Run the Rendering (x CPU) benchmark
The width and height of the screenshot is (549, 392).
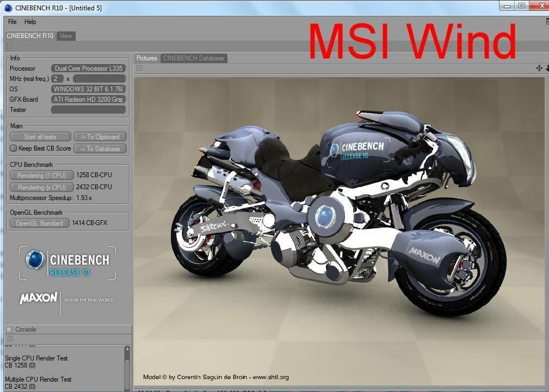click(x=41, y=187)
